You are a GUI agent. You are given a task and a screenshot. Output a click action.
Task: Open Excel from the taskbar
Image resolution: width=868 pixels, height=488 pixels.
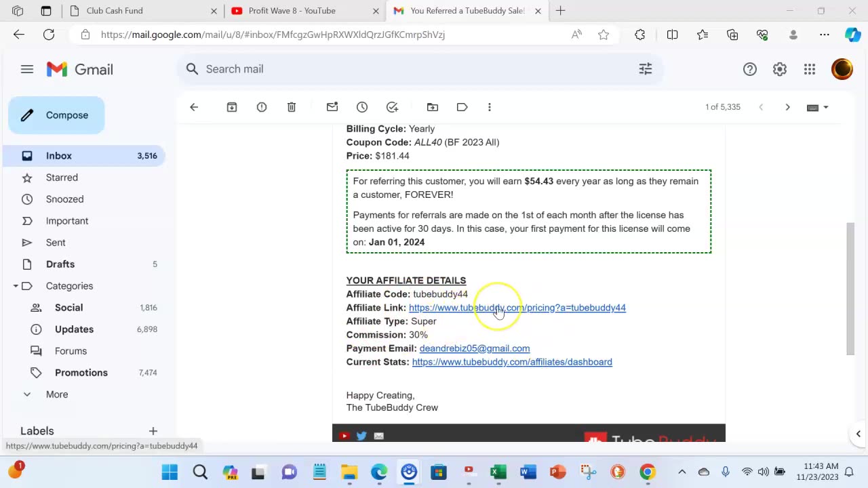[498, 472]
